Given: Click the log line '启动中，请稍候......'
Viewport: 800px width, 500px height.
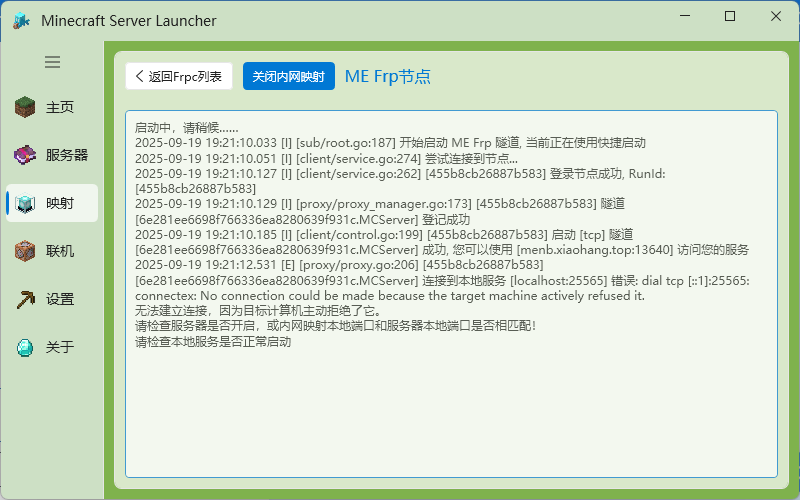Looking at the screenshot, I should point(187,128).
